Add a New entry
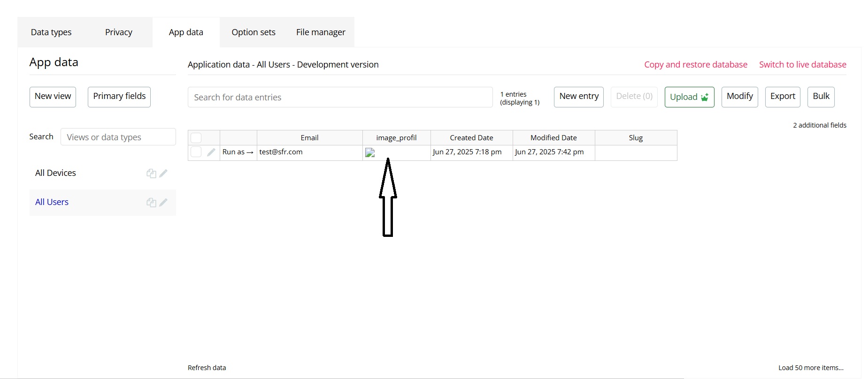868x379 pixels. point(579,97)
